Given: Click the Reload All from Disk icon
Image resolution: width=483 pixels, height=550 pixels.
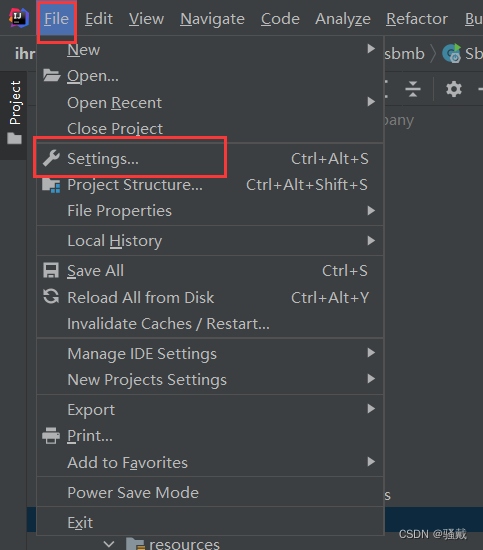Looking at the screenshot, I should tap(51, 296).
